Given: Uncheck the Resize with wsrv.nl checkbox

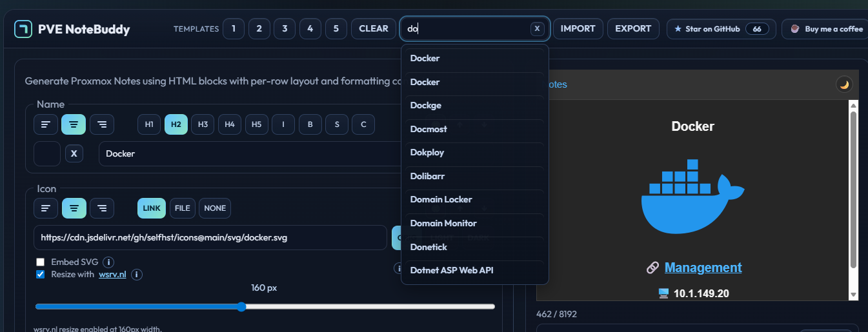Looking at the screenshot, I should coord(40,275).
